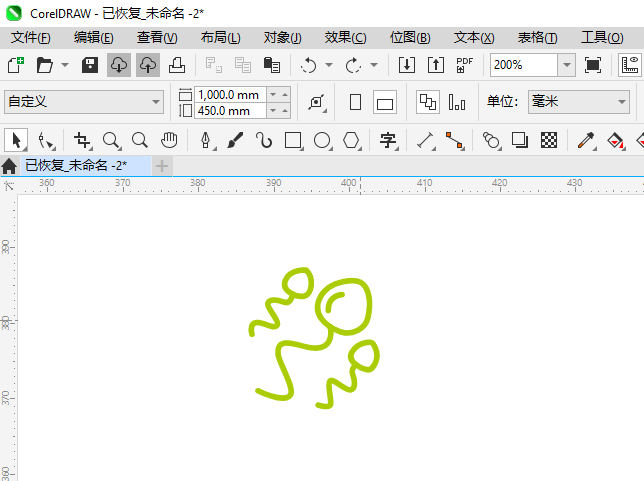This screenshot has height=481, width=644.
Task: Select the Transparency checkerboard tool
Action: point(549,140)
